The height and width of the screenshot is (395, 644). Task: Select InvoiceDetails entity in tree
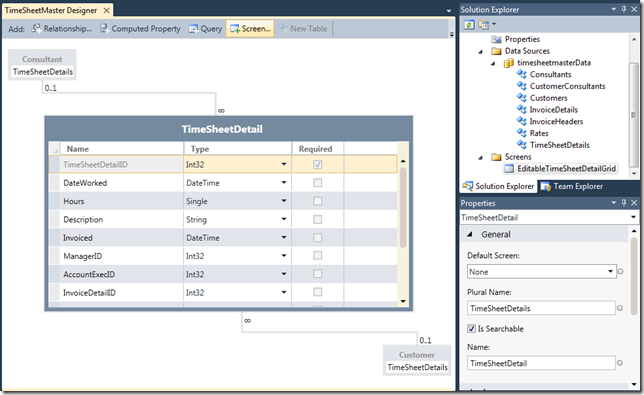553,110
